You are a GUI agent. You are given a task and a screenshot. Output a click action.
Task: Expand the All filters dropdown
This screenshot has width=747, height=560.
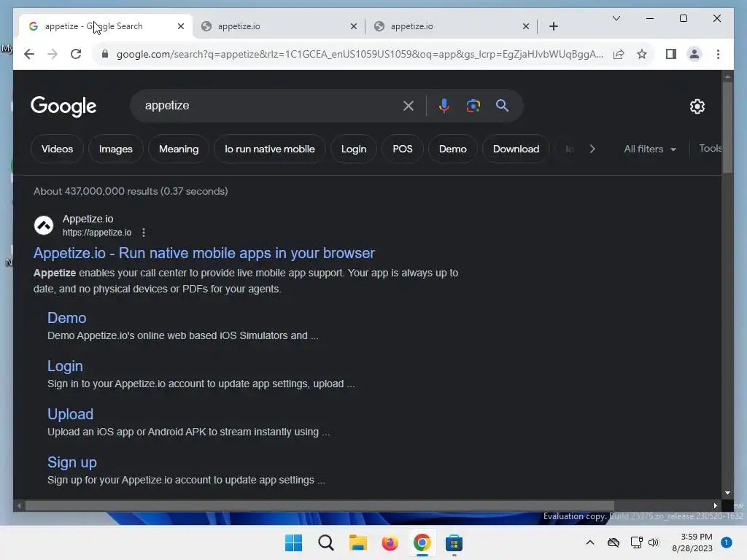[x=650, y=149]
